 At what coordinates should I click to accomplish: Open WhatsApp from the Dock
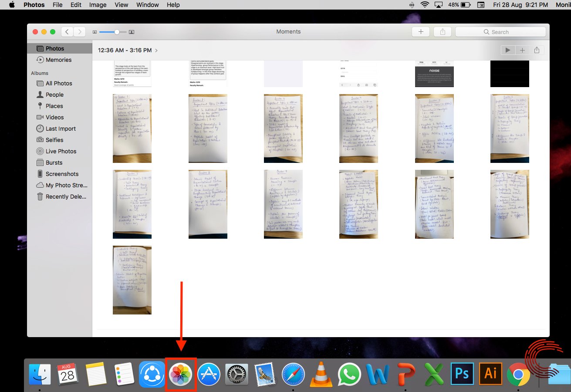[349, 375]
